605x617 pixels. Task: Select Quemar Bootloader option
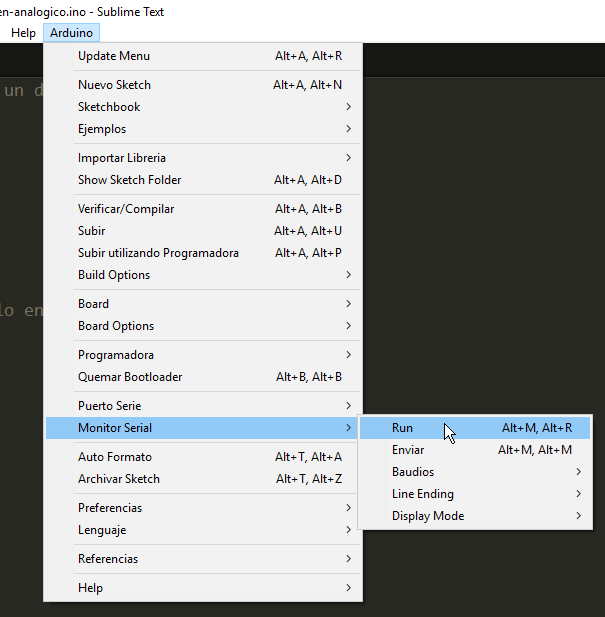pyautogui.click(x=130, y=377)
